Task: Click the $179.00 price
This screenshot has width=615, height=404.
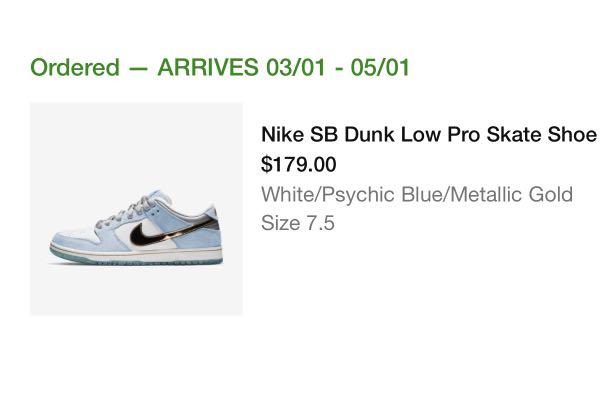Action: tap(299, 164)
